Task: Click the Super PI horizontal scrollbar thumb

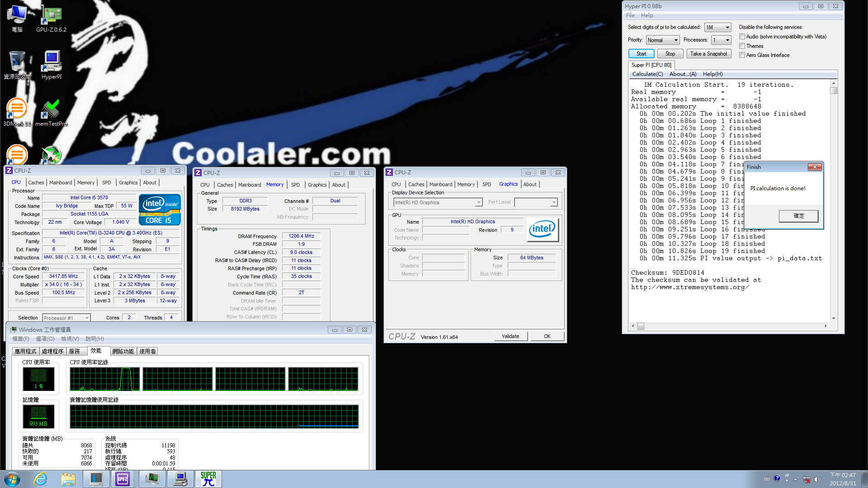Action: [641, 326]
